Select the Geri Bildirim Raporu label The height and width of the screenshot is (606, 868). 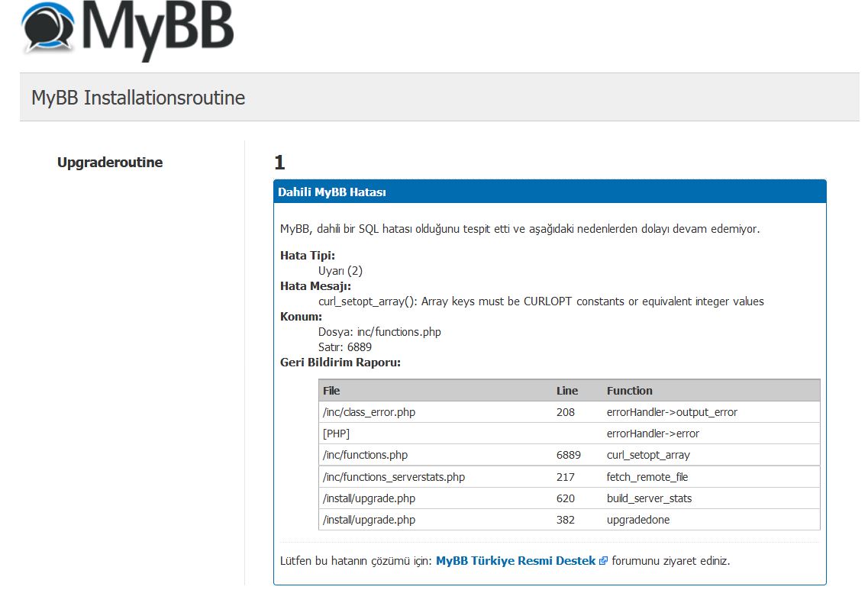pyautogui.click(x=340, y=363)
